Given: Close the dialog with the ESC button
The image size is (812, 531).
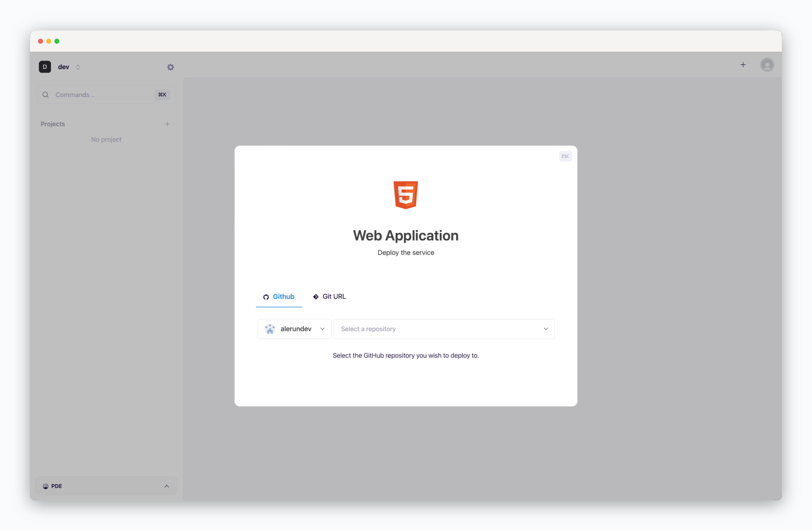Looking at the screenshot, I should [565, 156].
